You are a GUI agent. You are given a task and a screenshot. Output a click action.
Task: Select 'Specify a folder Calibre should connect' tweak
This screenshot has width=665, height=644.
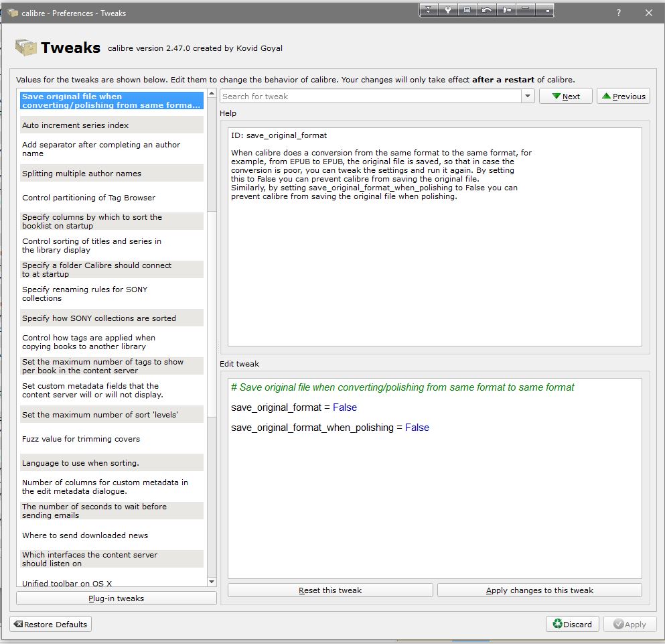112,269
